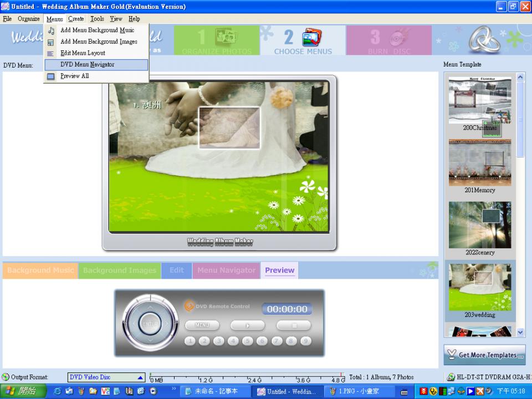Viewport: 532px width, 399px height.
Task: Select Add Menu Background Music
Action: coord(97,30)
